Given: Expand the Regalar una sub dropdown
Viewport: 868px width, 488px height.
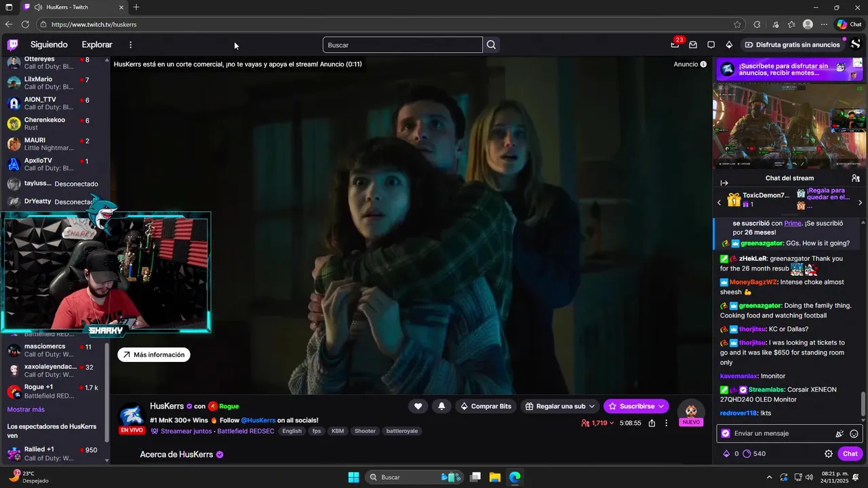Looking at the screenshot, I should pyautogui.click(x=592, y=406).
